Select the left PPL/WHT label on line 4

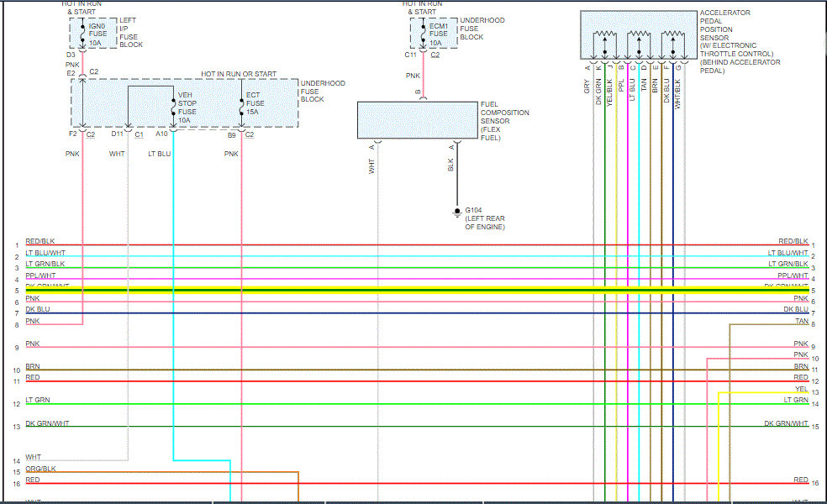coord(40,276)
